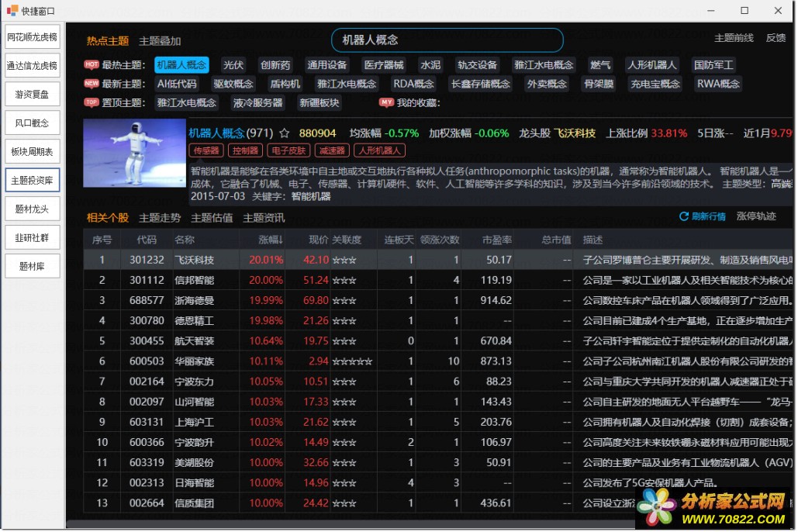Open the robot concept thumbnail image

point(135,154)
